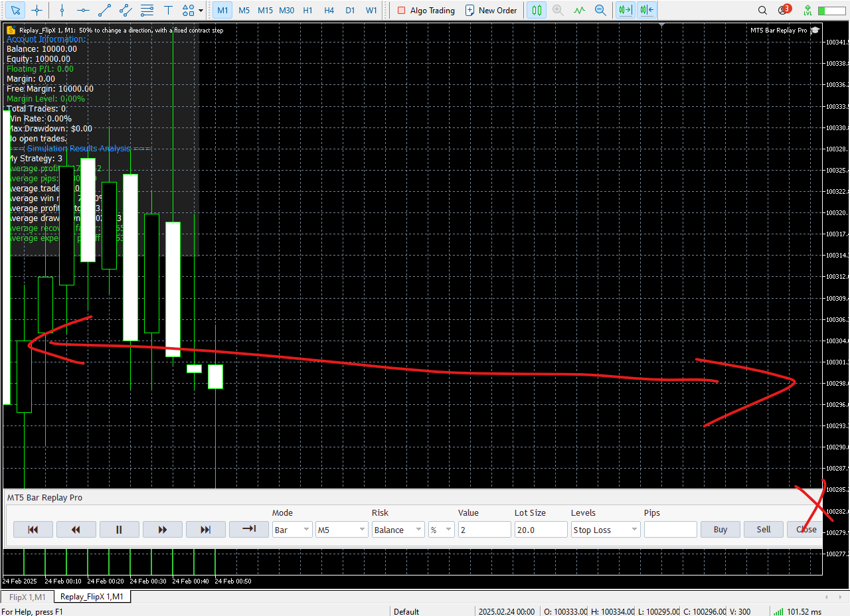Switch chart to H4 timeframe
This screenshot has width=850, height=616.
click(329, 10)
